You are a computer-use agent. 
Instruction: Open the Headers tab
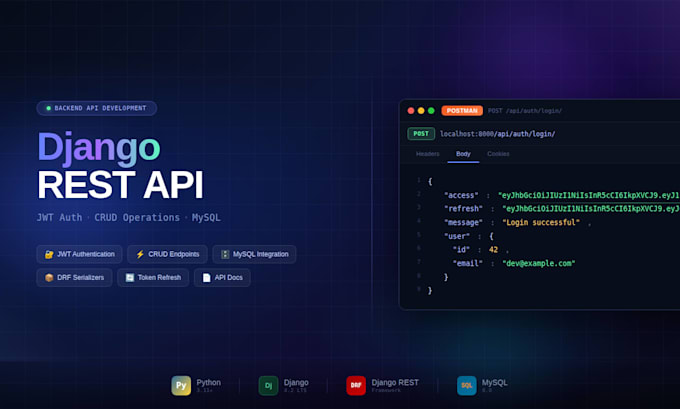point(428,154)
